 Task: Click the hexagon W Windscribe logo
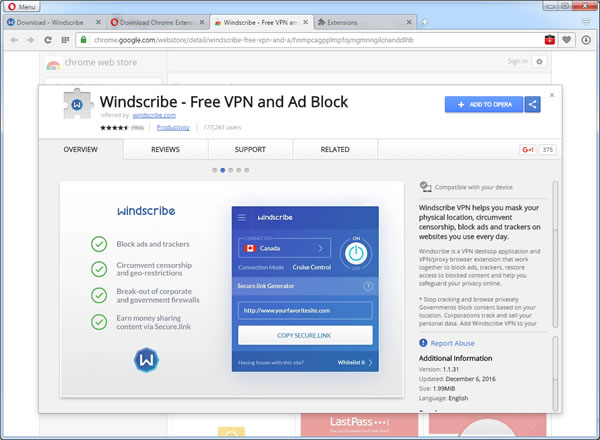pos(147,360)
